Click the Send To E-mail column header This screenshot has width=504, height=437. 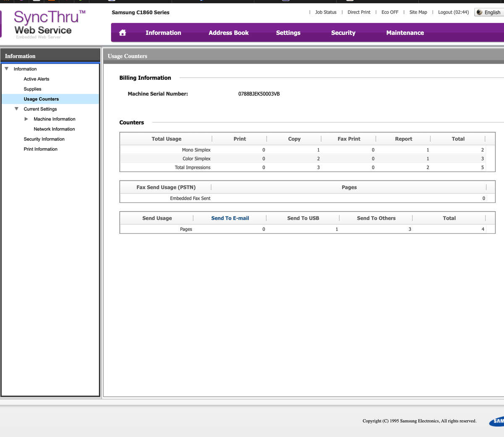click(x=230, y=218)
